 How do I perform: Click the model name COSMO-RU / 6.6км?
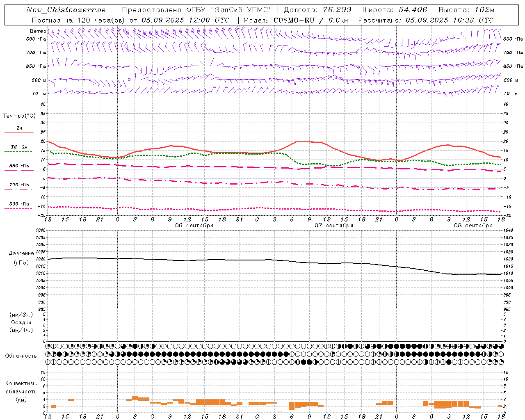click(x=310, y=20)
